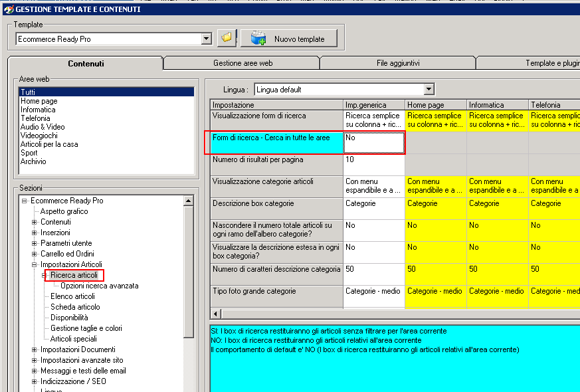The width and height of the screenshot is (580, 392).
Task: Switch to the Gestione aree web tab
Action: (x=242, y=63)
